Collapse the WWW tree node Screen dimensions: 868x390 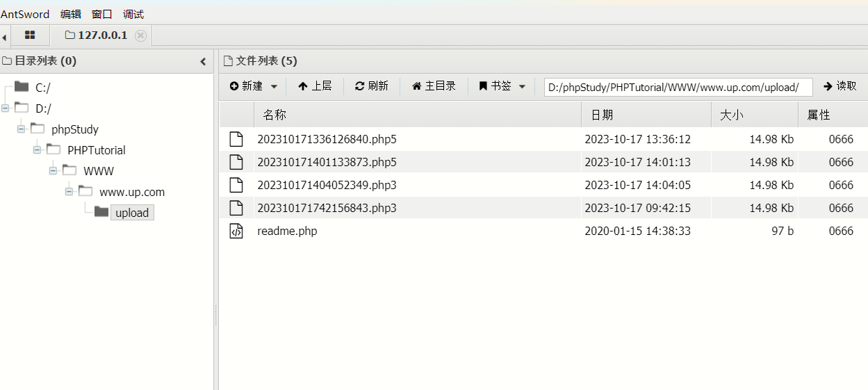click(x=54, y=171)
